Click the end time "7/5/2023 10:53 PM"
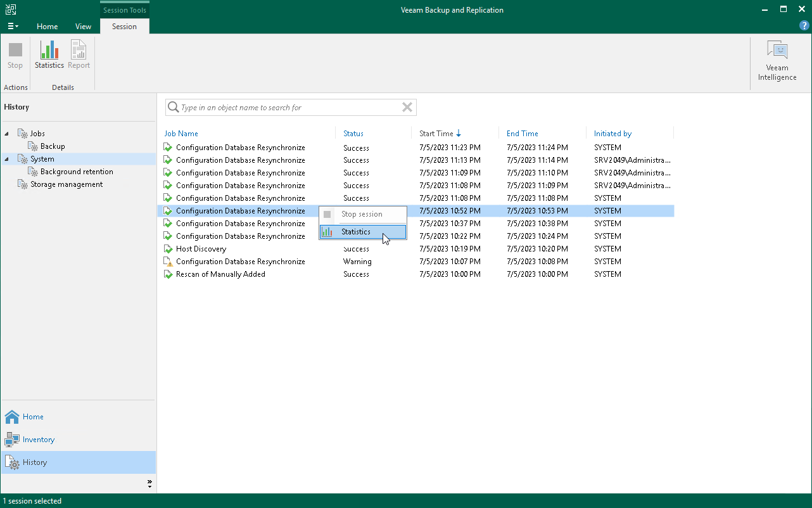This screenshot has height=508, width=812. click(x=537, y=211)
